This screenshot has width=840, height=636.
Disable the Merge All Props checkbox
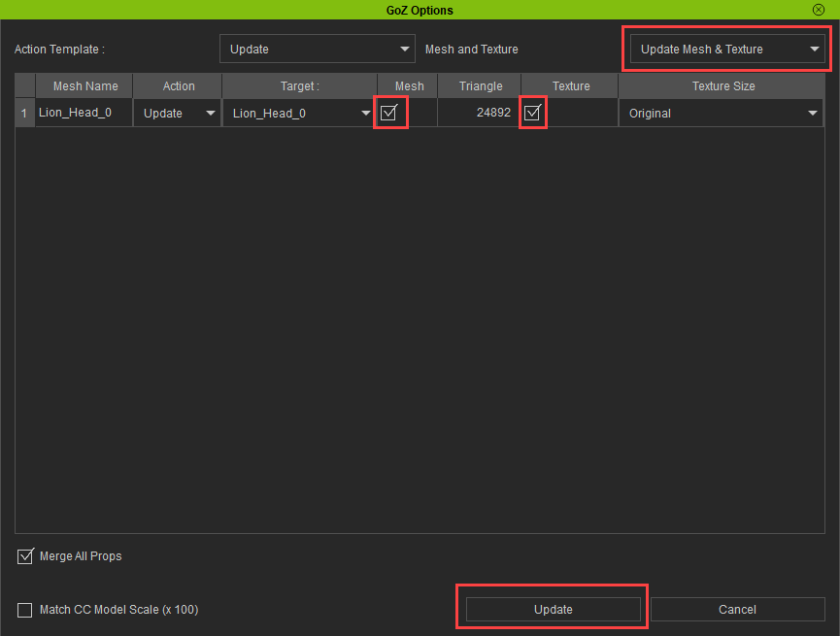click(x=26, y=557)
